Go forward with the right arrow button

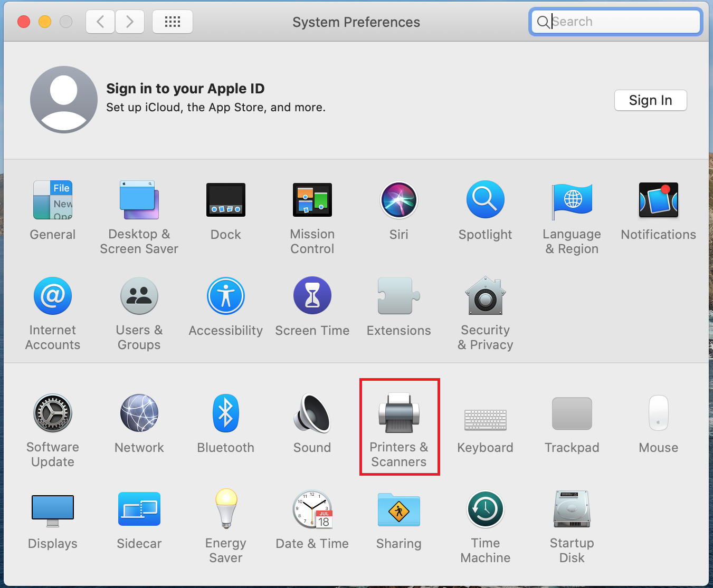130,22
